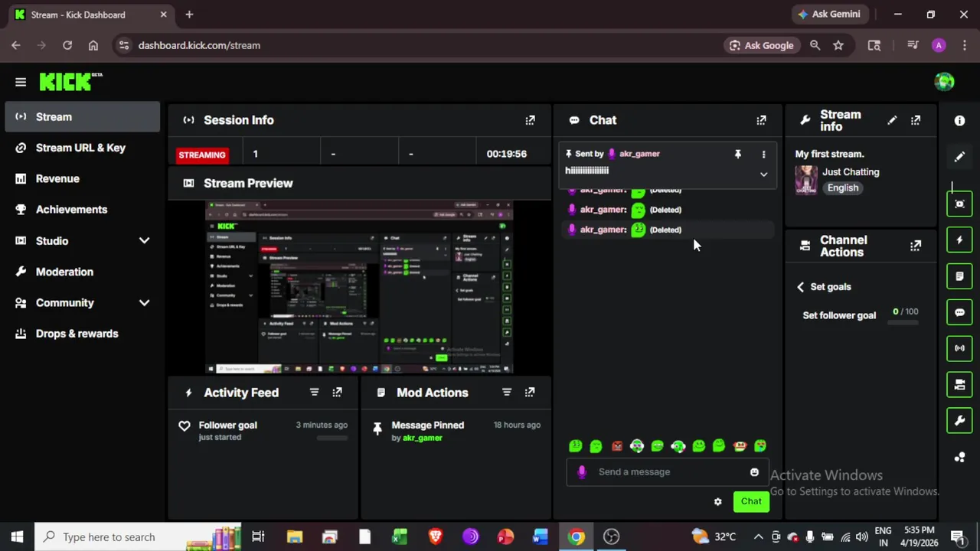
Task: Open the emote picker in chat input
Action: [754, 472]
